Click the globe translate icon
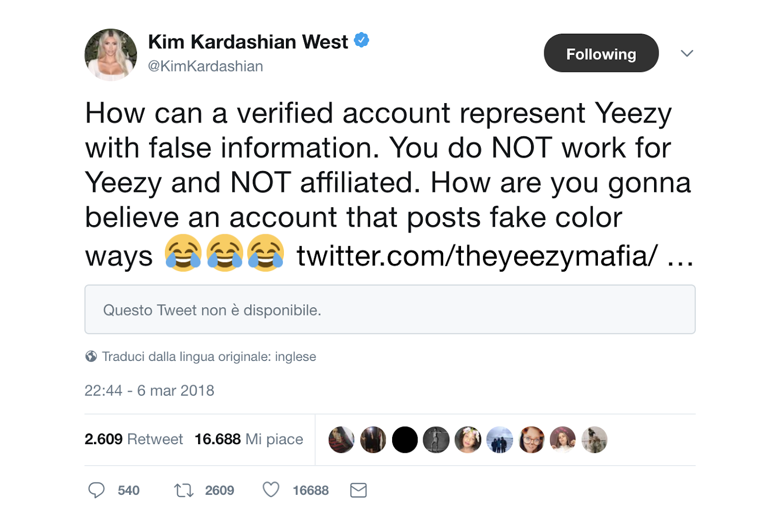This screenshot has height=532, width=773. coord(91,356)
